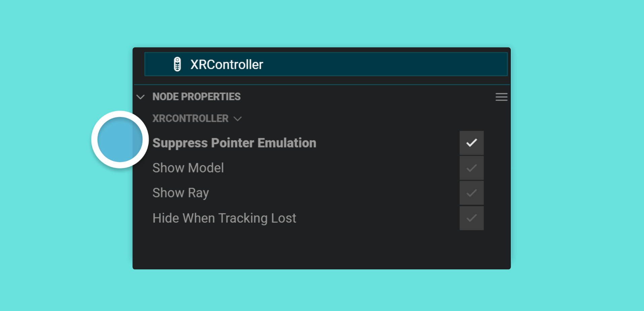Uncheck Suppress Pointer Emulation checkbox
644x311 pixels.
(x=472, y=143)
